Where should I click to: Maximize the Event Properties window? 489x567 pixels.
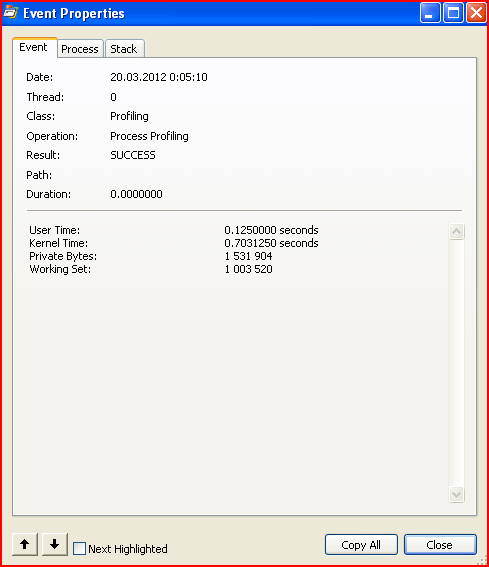[x=453, y=13]
